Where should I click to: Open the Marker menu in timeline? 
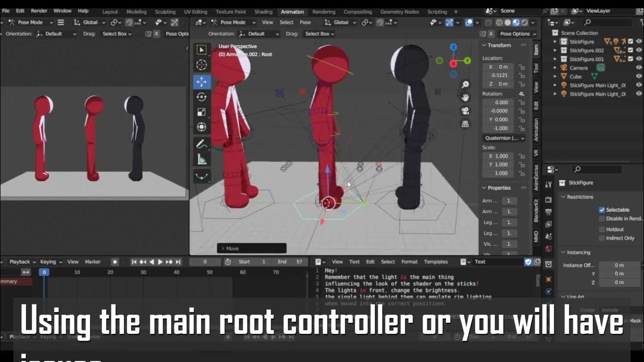93,262
